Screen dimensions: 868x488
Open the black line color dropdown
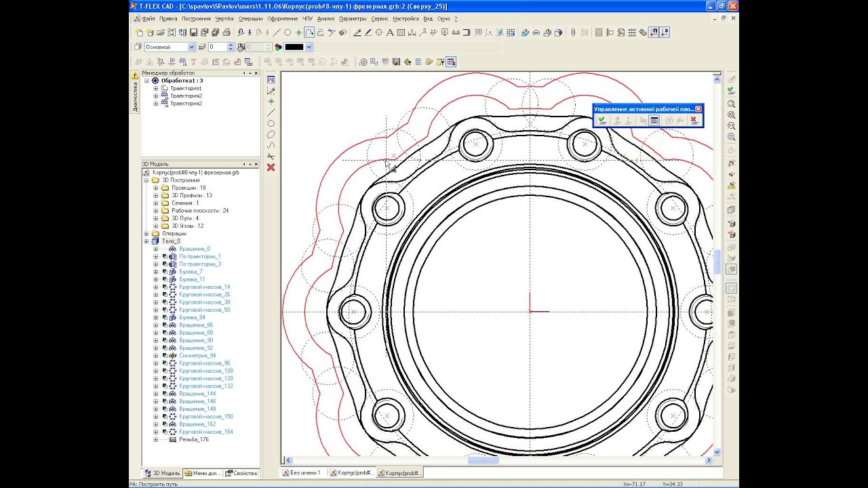[309, 47]
